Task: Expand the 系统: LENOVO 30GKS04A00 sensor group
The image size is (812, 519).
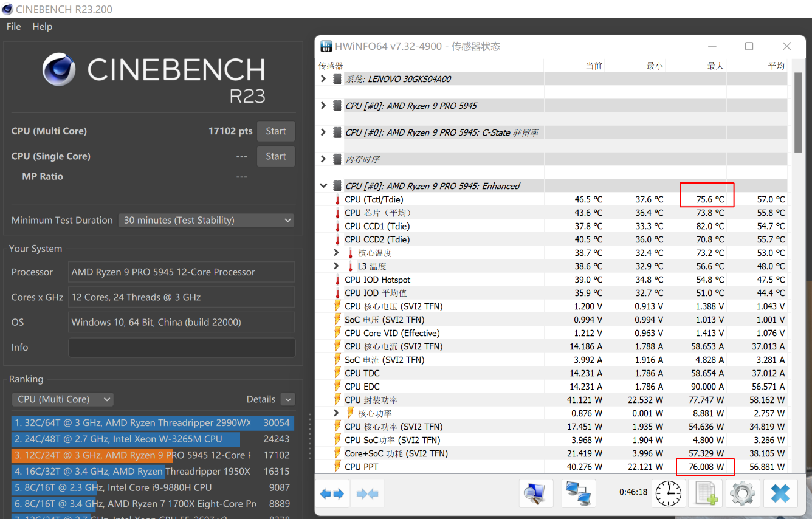Action: [324, 79]
